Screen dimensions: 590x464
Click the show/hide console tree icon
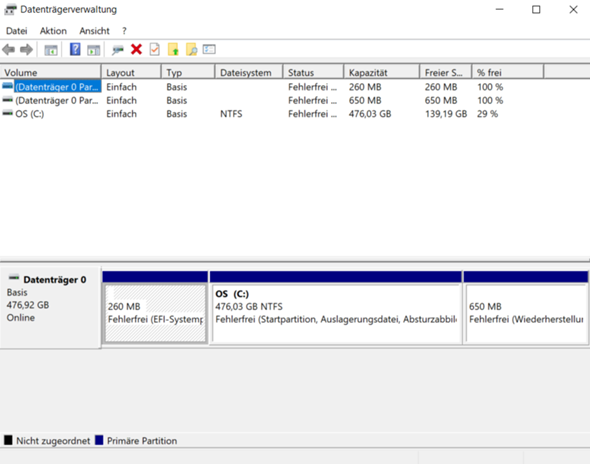pos(51,50)
